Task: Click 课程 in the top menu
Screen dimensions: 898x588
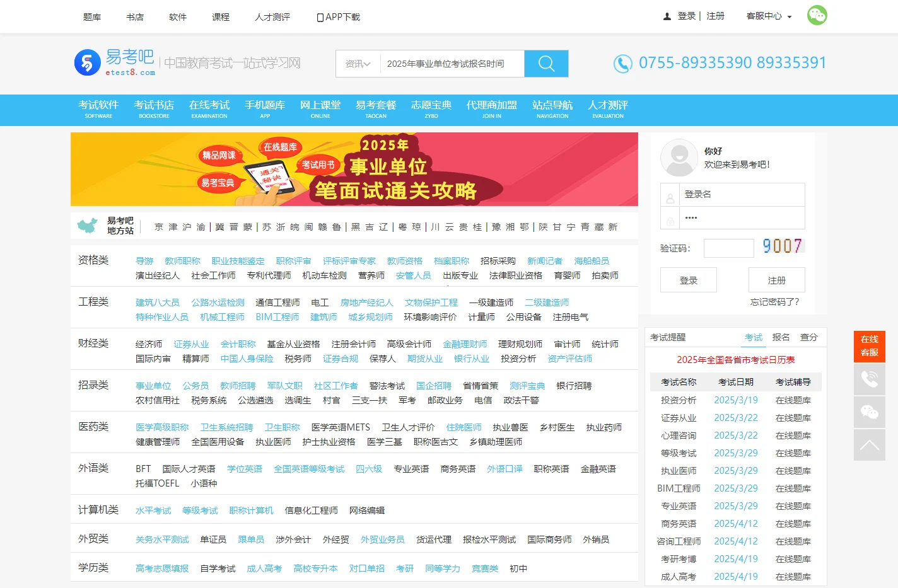Action: [x=221, y=17]
